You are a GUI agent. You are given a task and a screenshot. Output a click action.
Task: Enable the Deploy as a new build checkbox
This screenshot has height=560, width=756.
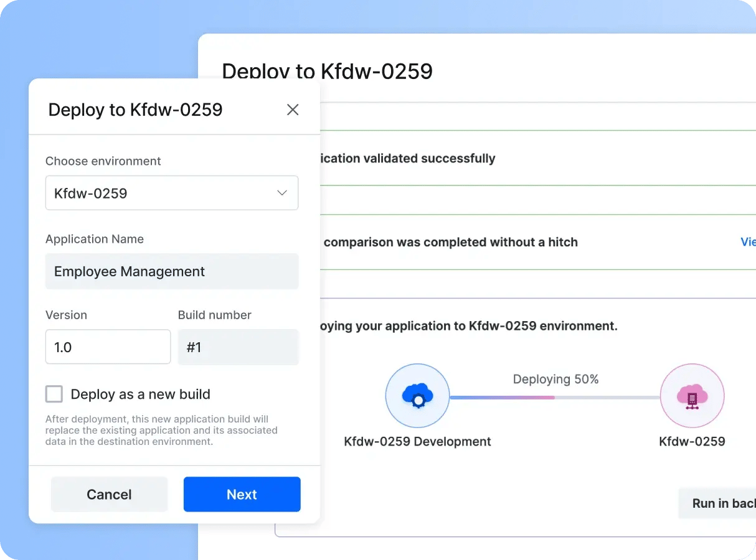point(55,394)
